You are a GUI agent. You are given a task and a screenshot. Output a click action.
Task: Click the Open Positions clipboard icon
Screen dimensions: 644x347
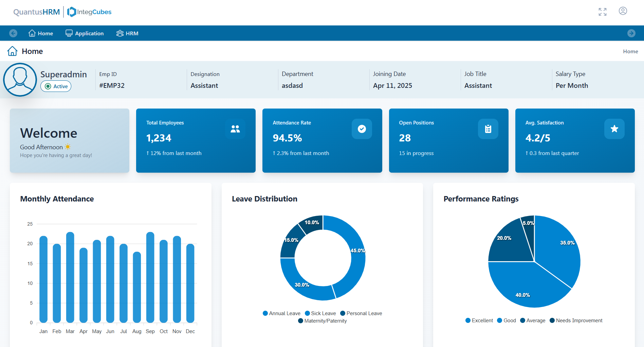click(488, 129)
